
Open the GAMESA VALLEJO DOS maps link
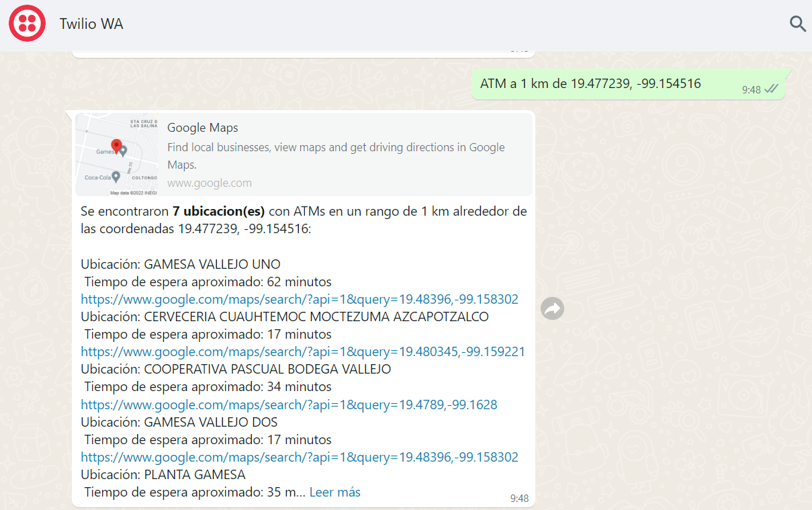(299, 457)
